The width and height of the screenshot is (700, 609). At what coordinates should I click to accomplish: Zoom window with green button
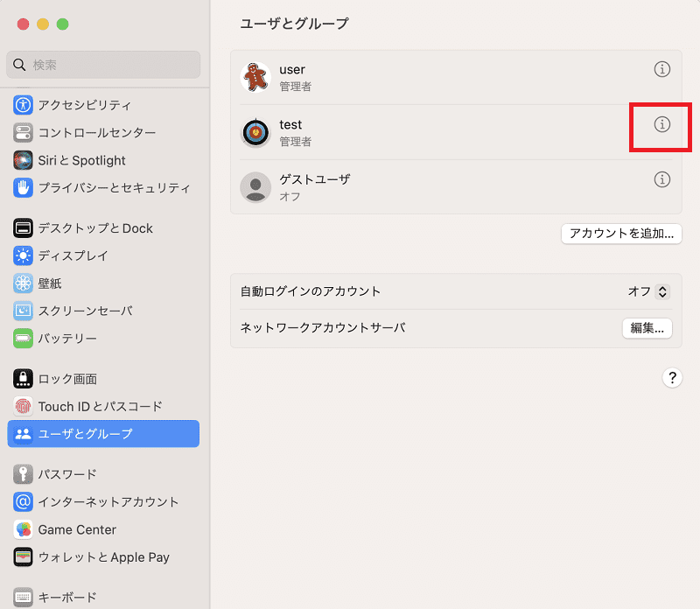pyautogui.click(x=62, y=24)
